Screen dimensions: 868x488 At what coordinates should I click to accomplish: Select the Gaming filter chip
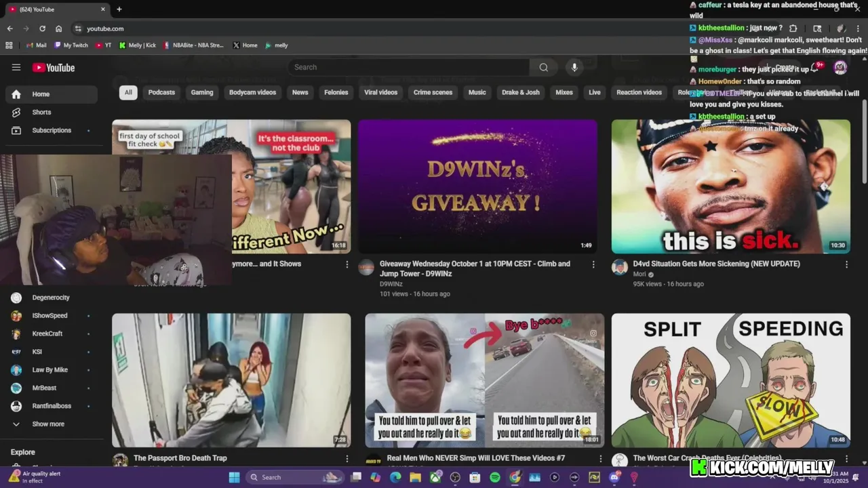pyautogui.click(x=202, y=92)
